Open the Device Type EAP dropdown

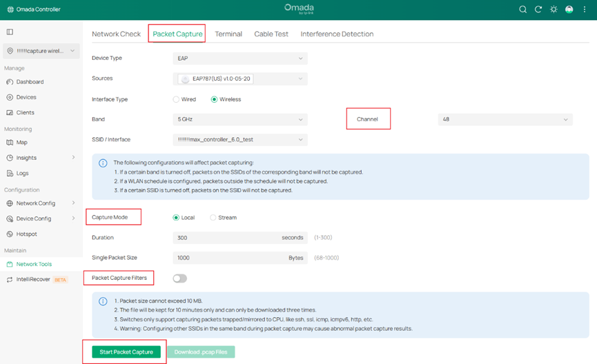(x=240, y=58)
